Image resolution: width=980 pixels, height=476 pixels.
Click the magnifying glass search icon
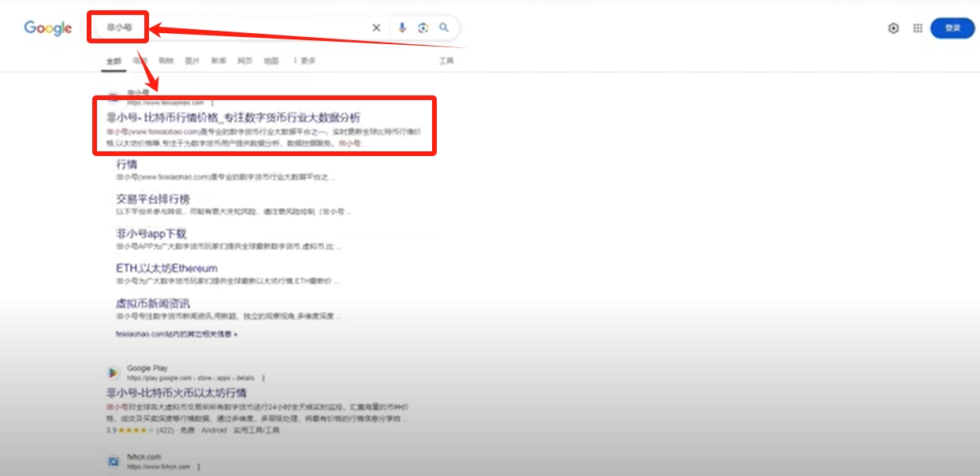pyautogui.click(x=444, y=28)
